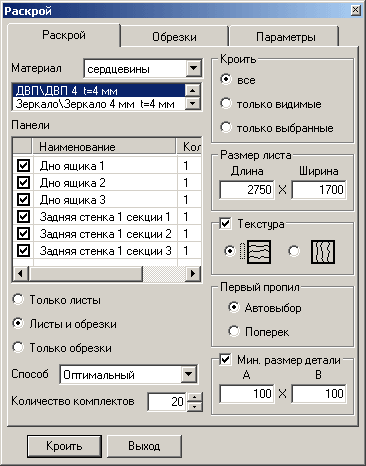Open the Параметры tab
Image resolution: width=366 pixels, height=466 pixels.
click(x=286, y=37)
